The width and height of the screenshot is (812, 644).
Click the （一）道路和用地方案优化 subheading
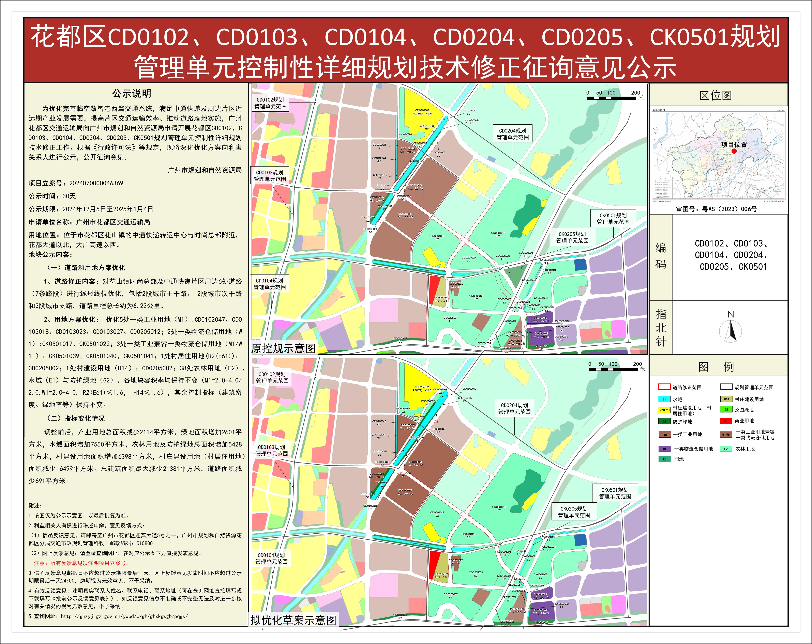(x=85, y=268)
